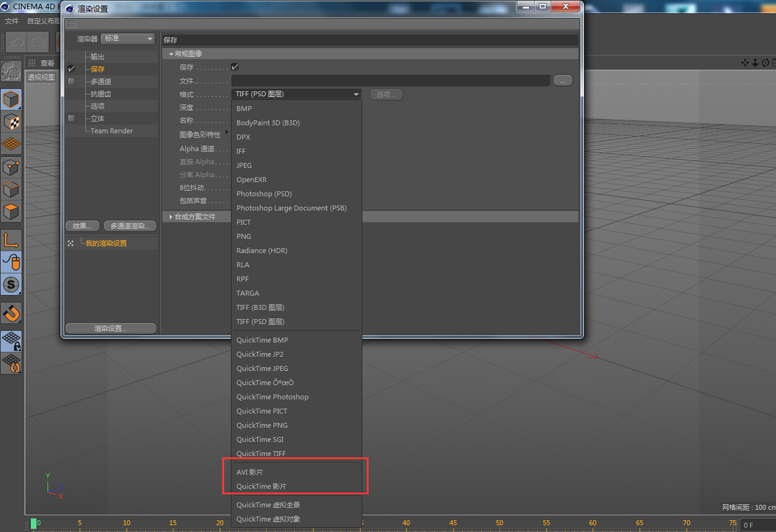
Task: Click frame 60 on the timeline ruler
Action: pos(593,523)
